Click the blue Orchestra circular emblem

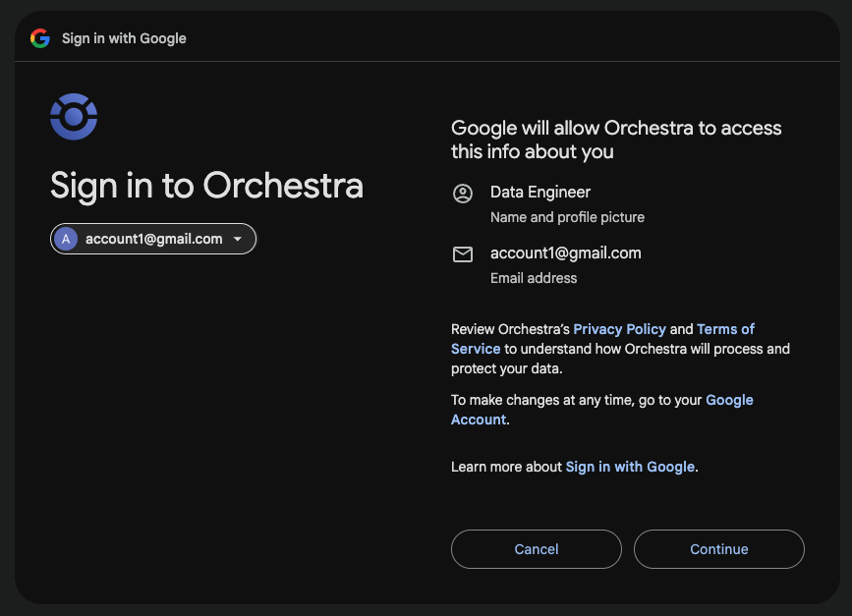(x=73, y=116)
